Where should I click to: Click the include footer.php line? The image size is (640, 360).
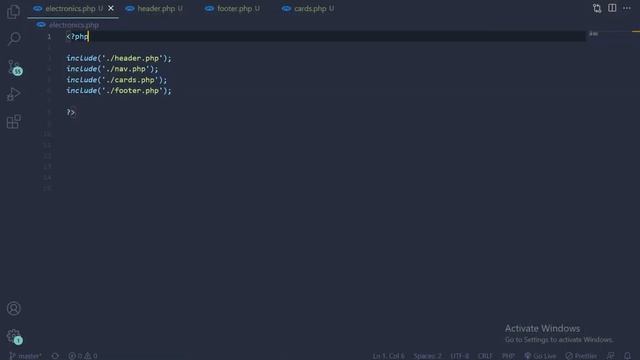point(119,91)
